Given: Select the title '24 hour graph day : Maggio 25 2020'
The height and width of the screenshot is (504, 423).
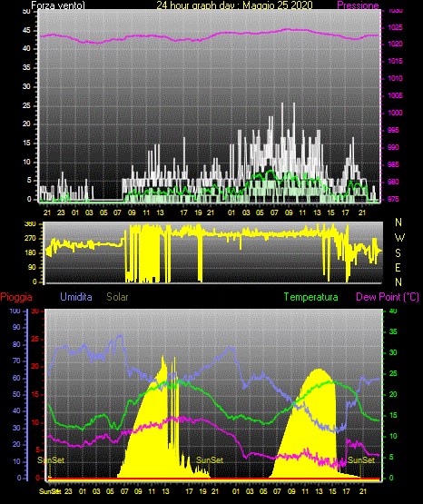Looking at the screenshot, I should click(x=234, y=5).
